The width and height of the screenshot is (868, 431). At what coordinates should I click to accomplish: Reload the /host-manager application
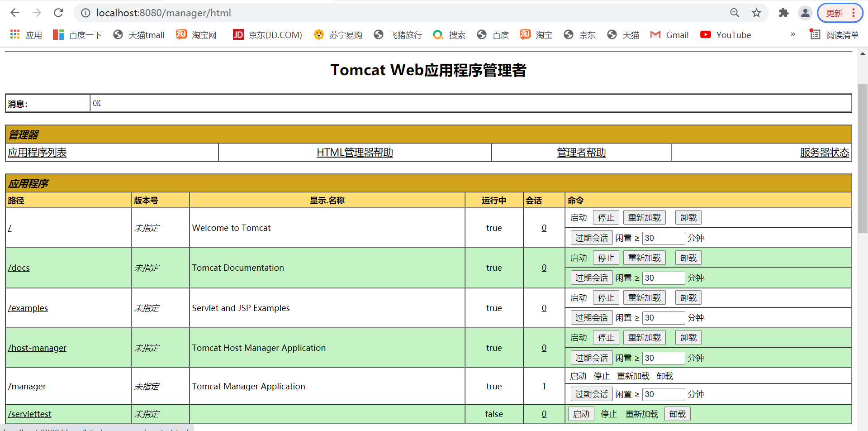point(645,338)
